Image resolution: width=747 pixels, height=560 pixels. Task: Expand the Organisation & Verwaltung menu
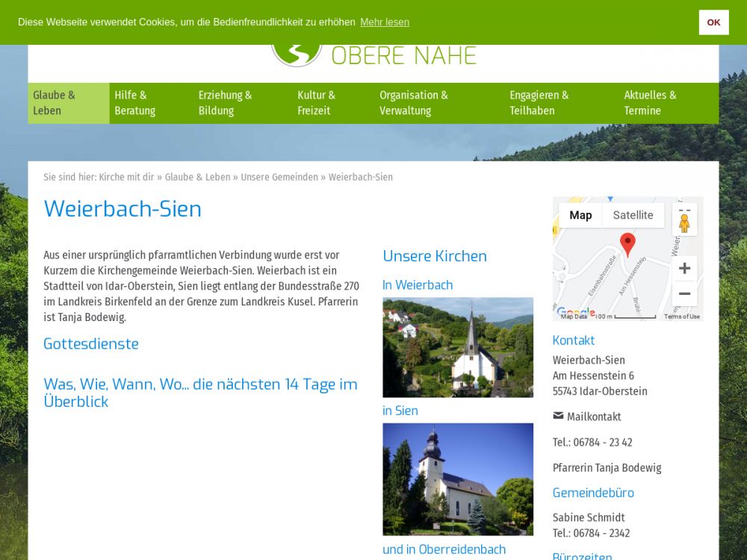[x=413, y=103]
